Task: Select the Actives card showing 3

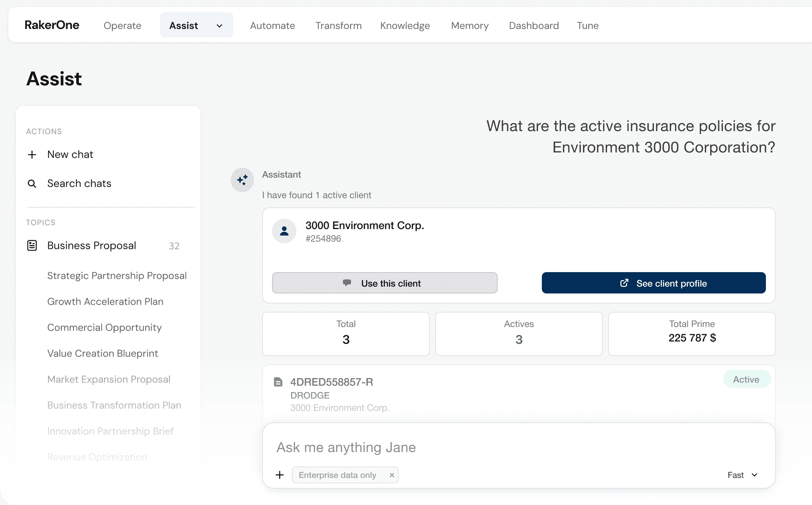Action: point(518,333)
